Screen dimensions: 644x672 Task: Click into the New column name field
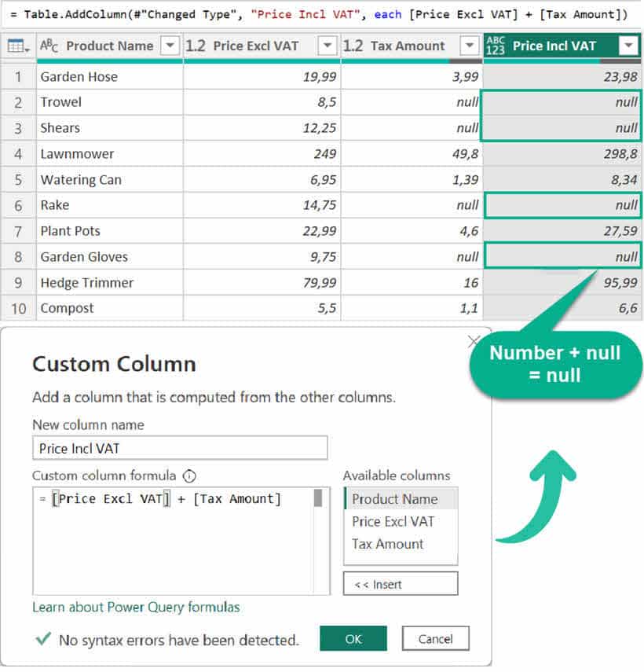[x=179, y=447]
